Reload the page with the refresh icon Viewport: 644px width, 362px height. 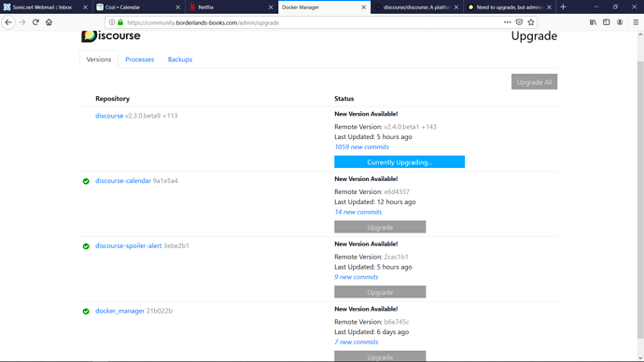(35, 22)
